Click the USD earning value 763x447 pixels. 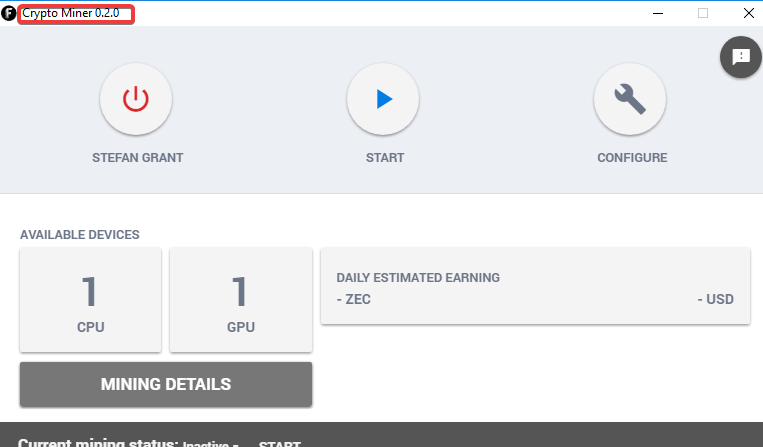coord(715,299)
